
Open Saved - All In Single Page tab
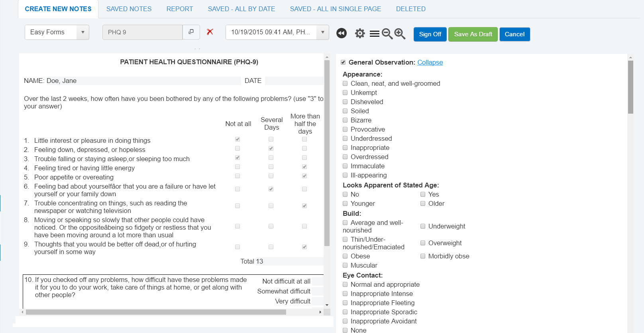(x=336, y=9)
